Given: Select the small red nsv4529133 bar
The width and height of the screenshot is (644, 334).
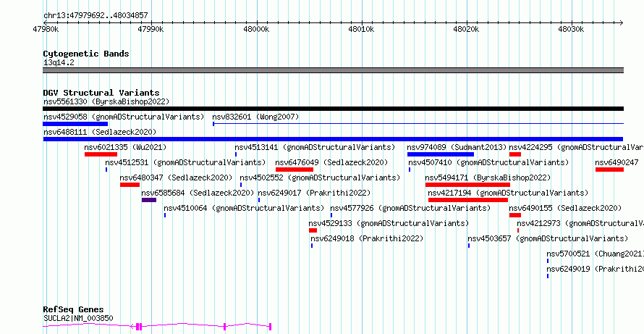Looking at the screenshot, I should (313, 230).
